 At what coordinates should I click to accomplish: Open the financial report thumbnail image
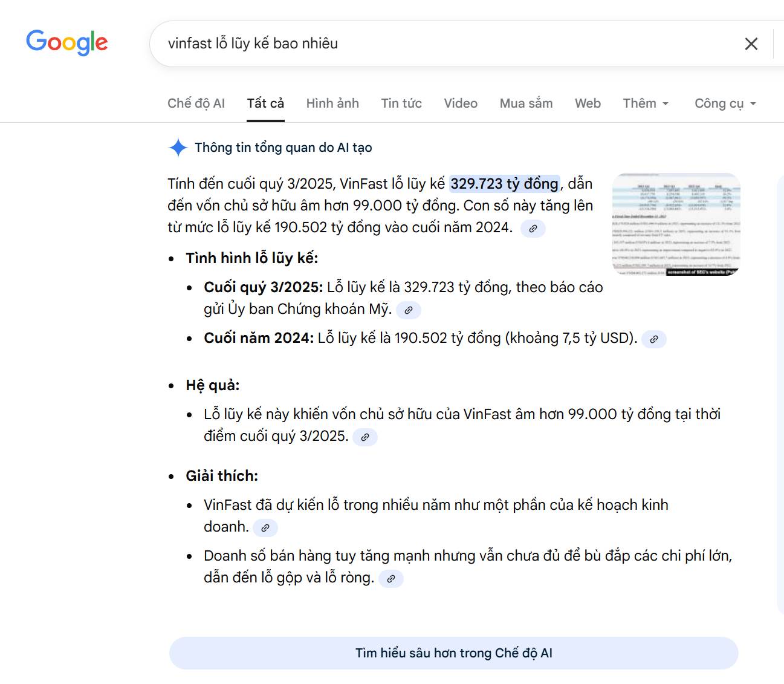pos(676,224)
